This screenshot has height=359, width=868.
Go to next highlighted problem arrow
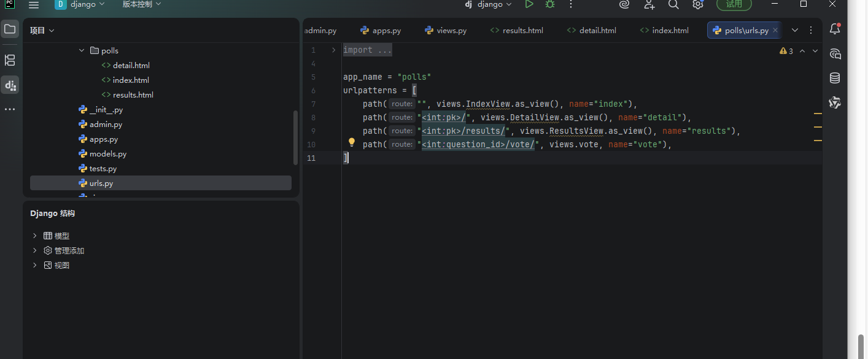pos(815,51)
